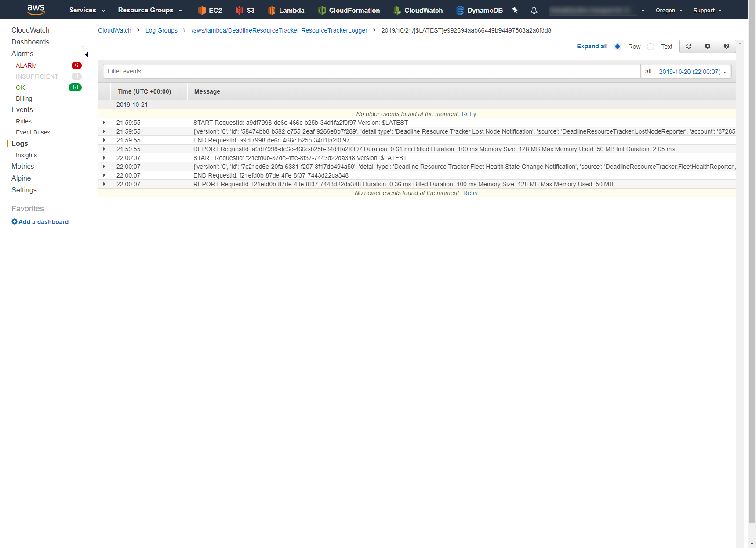Click the pin shortcuts icon
Screen dimensions: 756x548
tap(515, 10)
